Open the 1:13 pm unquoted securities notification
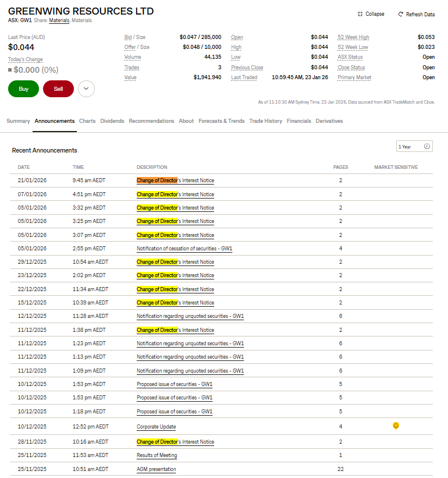Screen dimensions: 448x478 coord(190,357)
